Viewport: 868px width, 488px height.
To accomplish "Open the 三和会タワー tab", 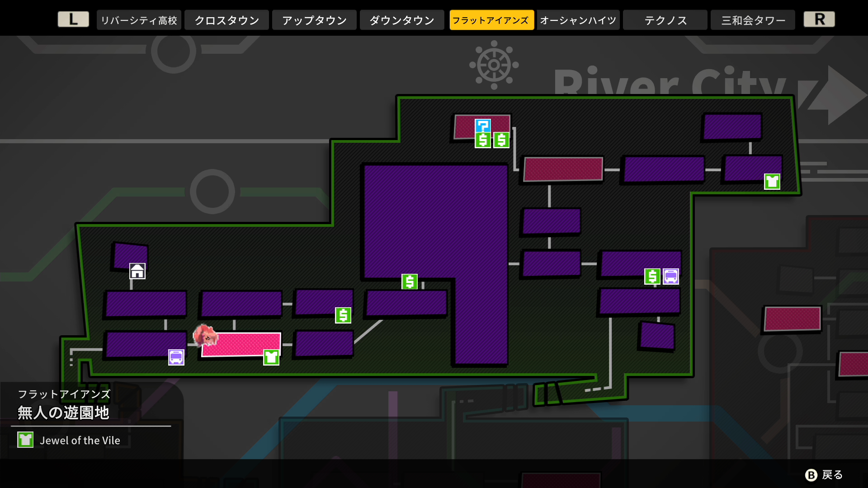I will click(753, 20).
